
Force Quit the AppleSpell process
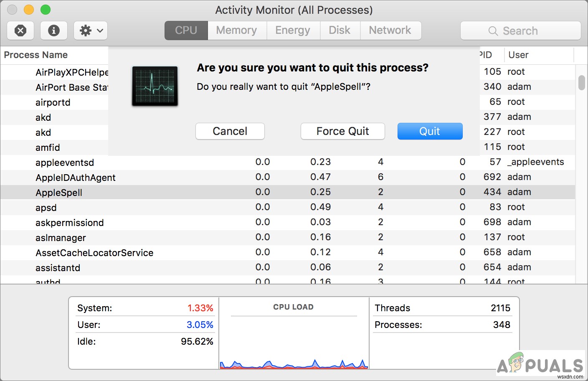pos(342,131)
